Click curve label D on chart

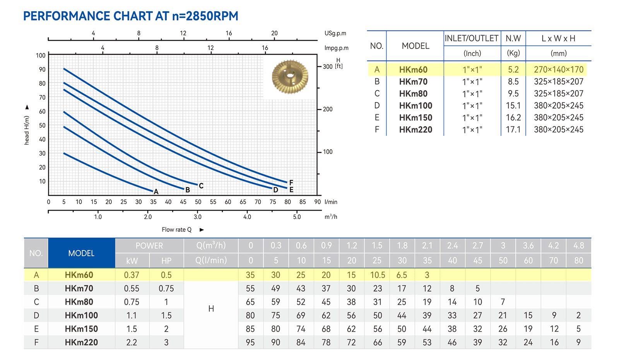click(275, 190)
